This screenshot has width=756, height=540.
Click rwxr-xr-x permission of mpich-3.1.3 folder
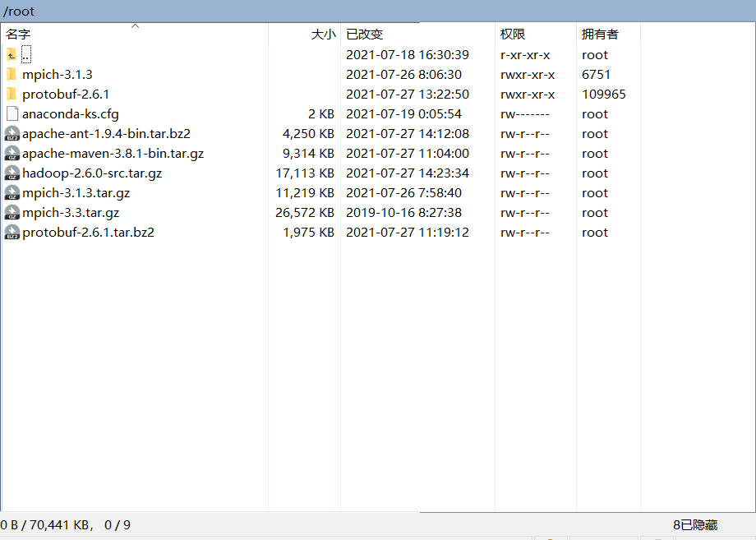528,75
